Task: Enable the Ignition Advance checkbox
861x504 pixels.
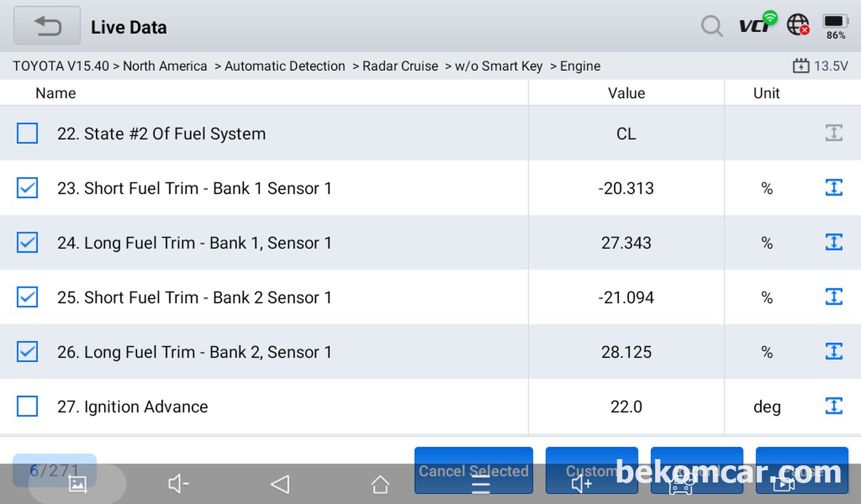Action: (x=28, y=406)
